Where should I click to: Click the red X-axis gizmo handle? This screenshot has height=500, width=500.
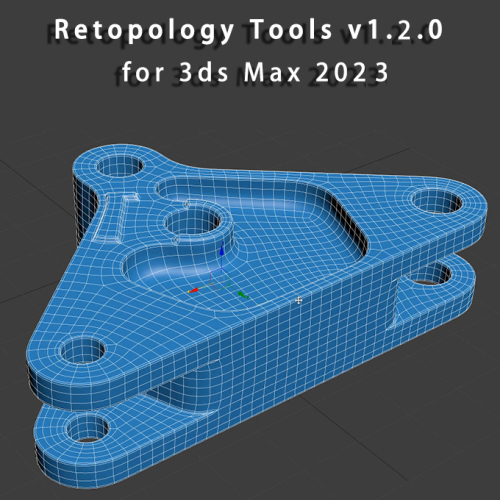pos(193,291)
